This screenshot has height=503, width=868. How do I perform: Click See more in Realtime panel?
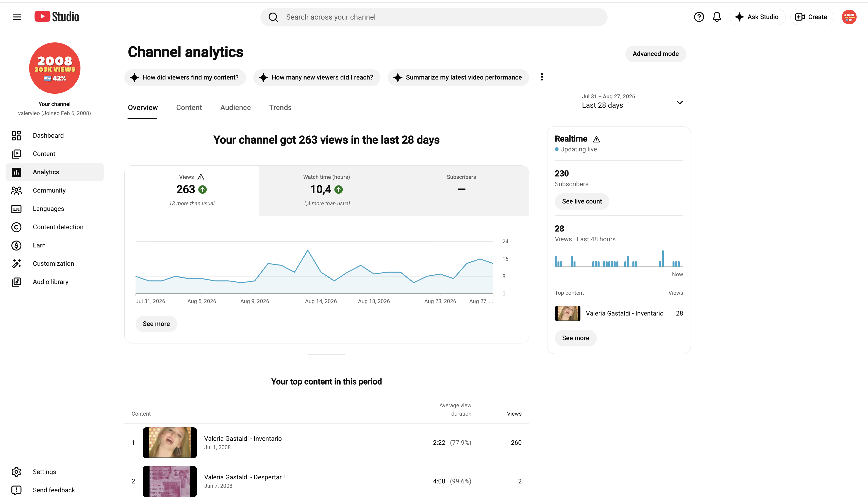[x=576, y=338]
